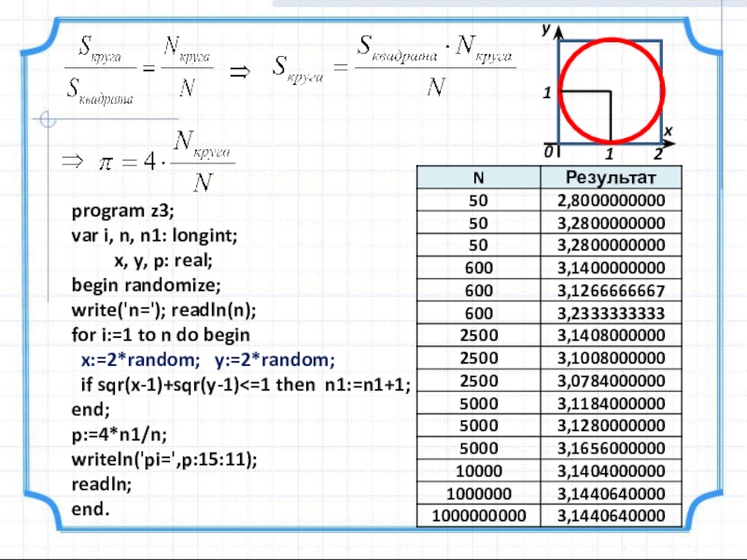Click the N cell "1000000"
The height and width of the screenshot is (560, 747).
coord(479,494)
